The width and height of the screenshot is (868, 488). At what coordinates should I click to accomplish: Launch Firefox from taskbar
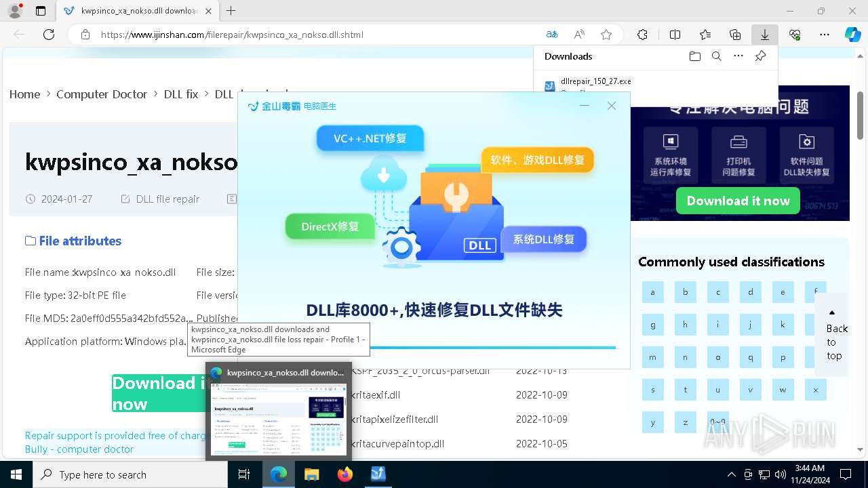pyautogui.click(x=345, y=474)
